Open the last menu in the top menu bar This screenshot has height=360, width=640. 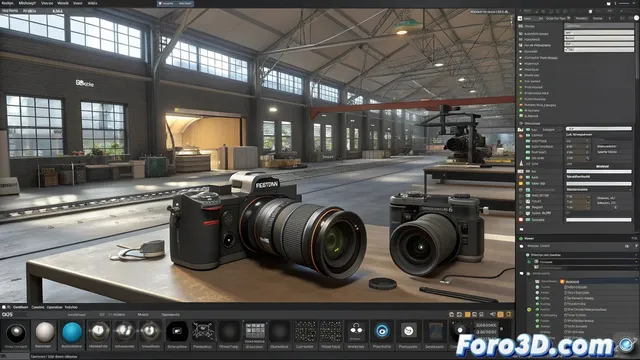pos(93,3)
